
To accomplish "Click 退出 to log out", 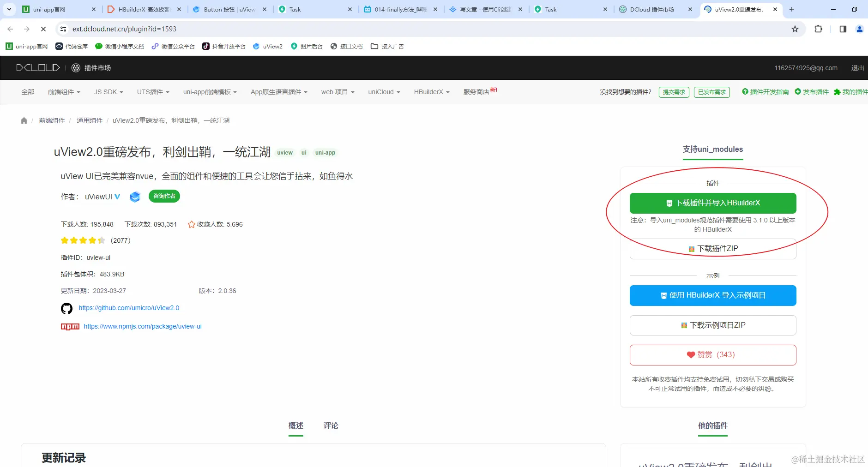I will (857, 68).
